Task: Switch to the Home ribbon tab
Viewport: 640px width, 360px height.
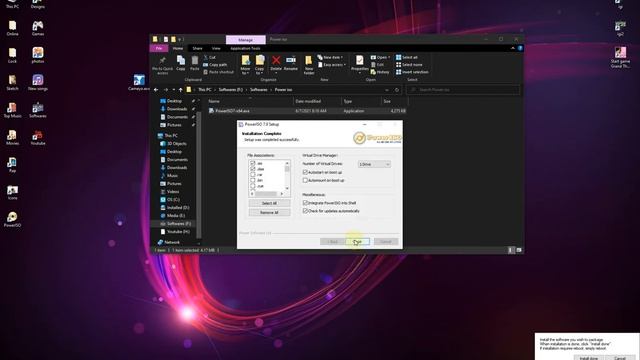Action: tap(178, 48)
